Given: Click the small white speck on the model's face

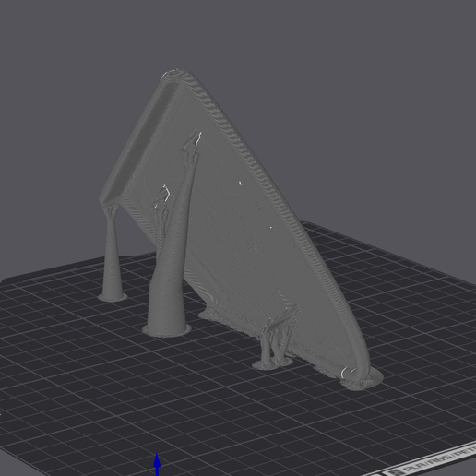Looking at the screenshot, I should click(240, 184).
